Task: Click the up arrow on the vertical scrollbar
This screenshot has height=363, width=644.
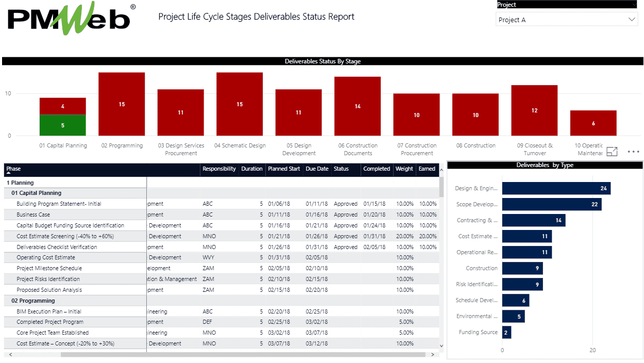Action: pyautogui.click(x=442, y=170)
